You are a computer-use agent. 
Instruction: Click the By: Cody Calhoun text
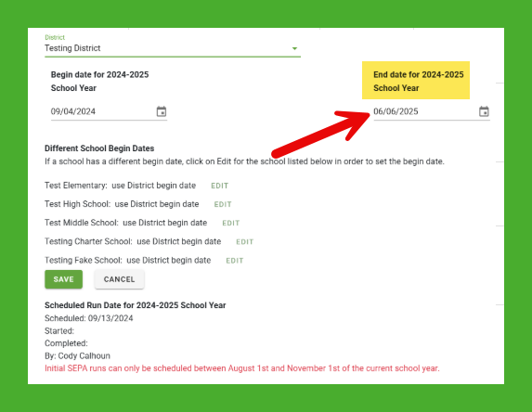[x=77, y=355]
